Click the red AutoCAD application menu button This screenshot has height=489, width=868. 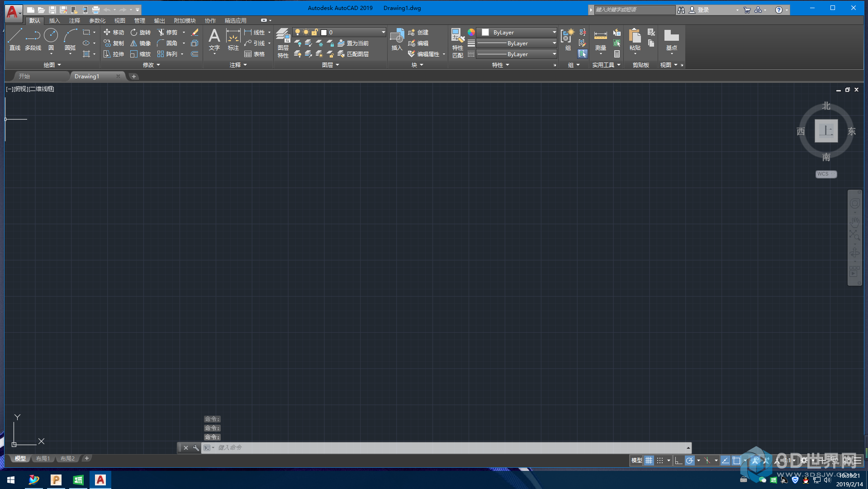click(x=13, y=13)
